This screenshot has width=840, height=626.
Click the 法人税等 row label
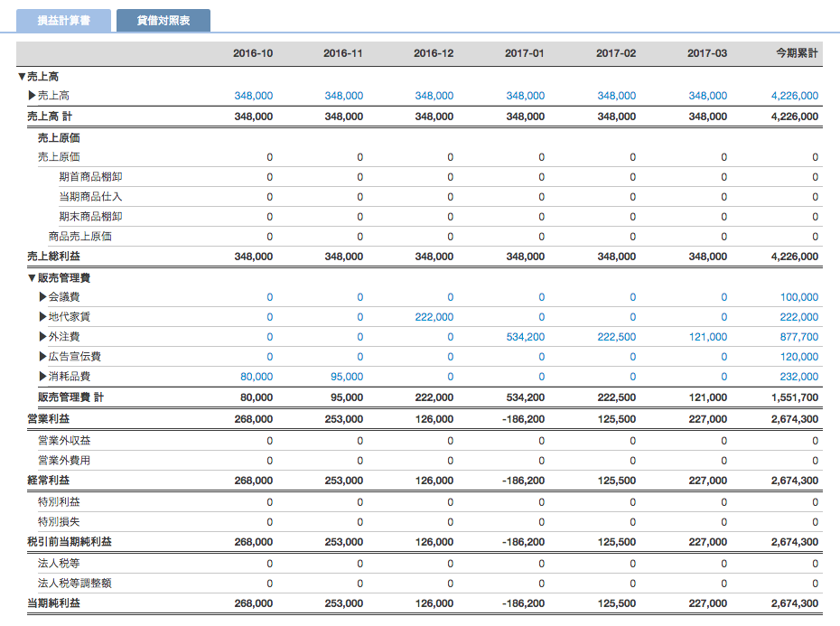[59, 564]
